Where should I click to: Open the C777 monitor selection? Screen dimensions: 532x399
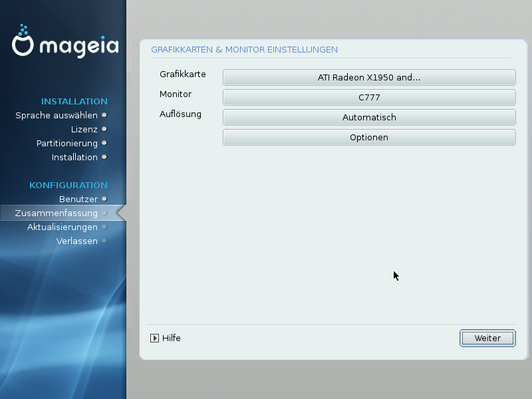[x=369, y=97]
